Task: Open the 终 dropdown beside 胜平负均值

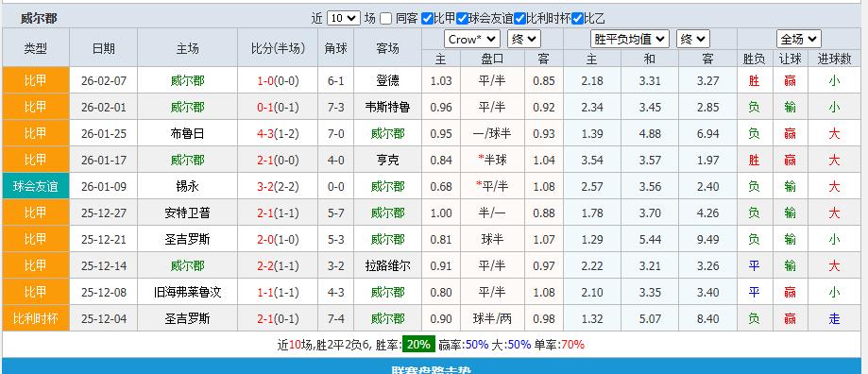Action: pos(693,40)
